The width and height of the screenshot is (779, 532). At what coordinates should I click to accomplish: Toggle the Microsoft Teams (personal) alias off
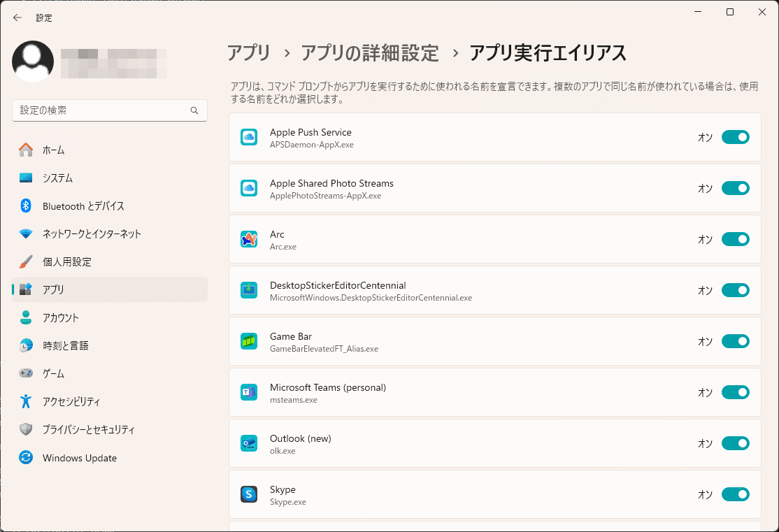coord(735,392)
